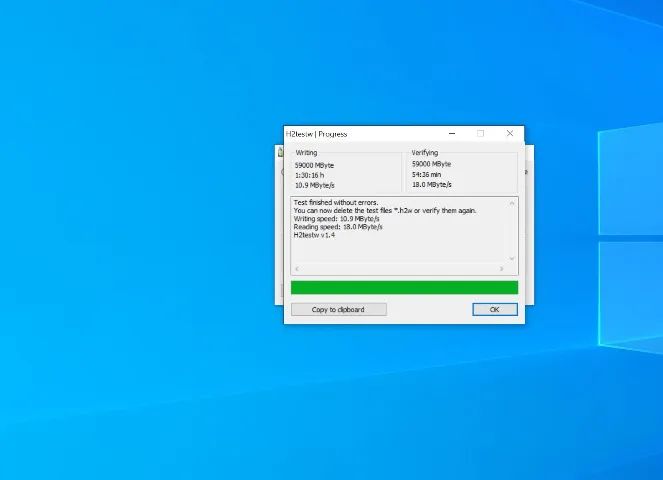The image size is (663, 480).
Task: Click the scroll down arrow in results box
Action: (x=512, y=258)
